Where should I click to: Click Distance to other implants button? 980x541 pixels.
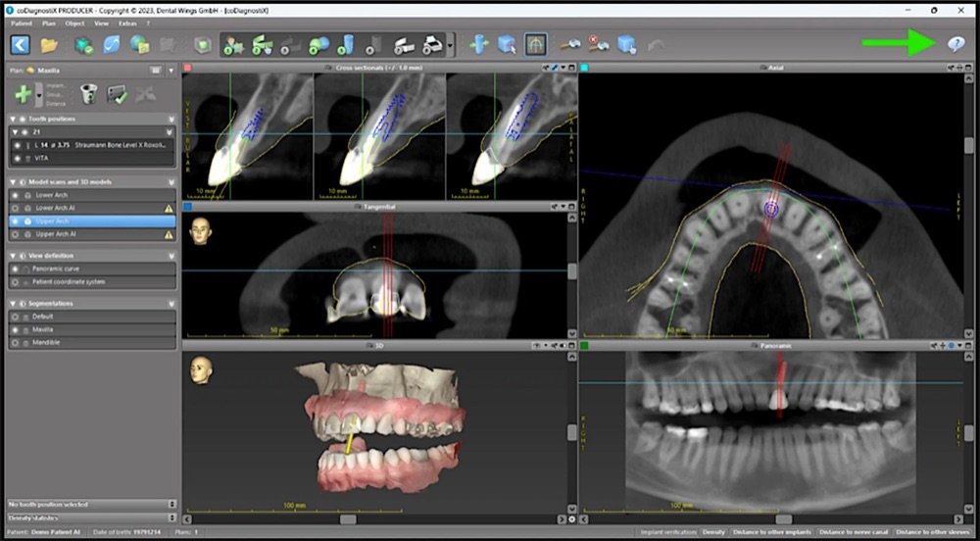(771, 532)
